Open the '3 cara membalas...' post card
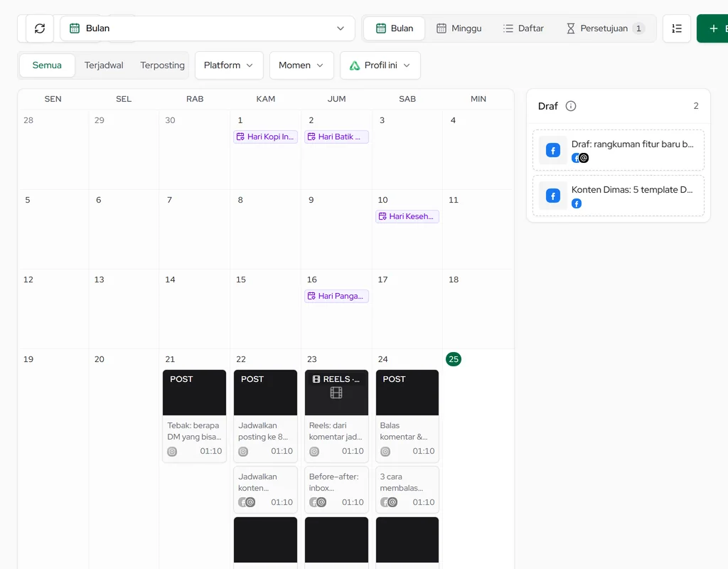 pyautogui.click(x=407, y=489)
